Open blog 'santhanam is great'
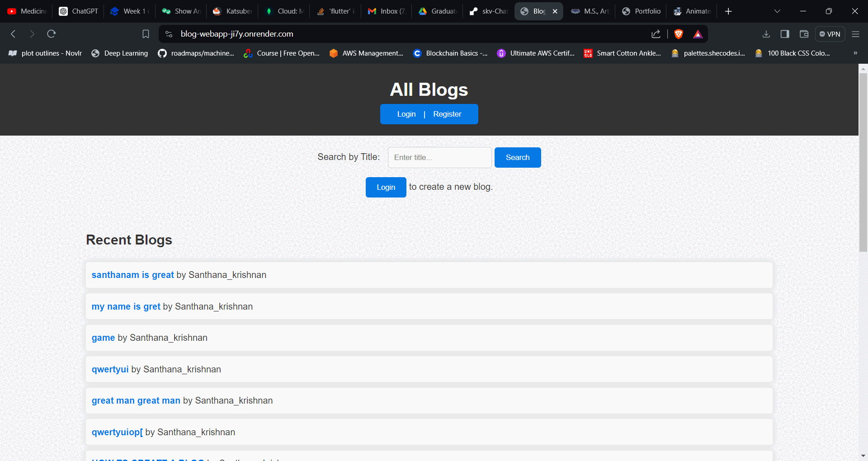The image size is (868, 461). click(133, 275)
